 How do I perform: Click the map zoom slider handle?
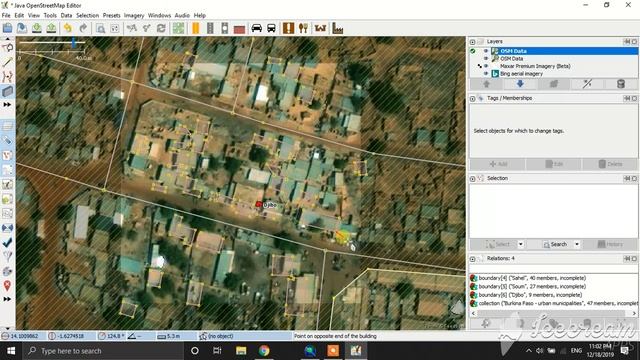74,42
